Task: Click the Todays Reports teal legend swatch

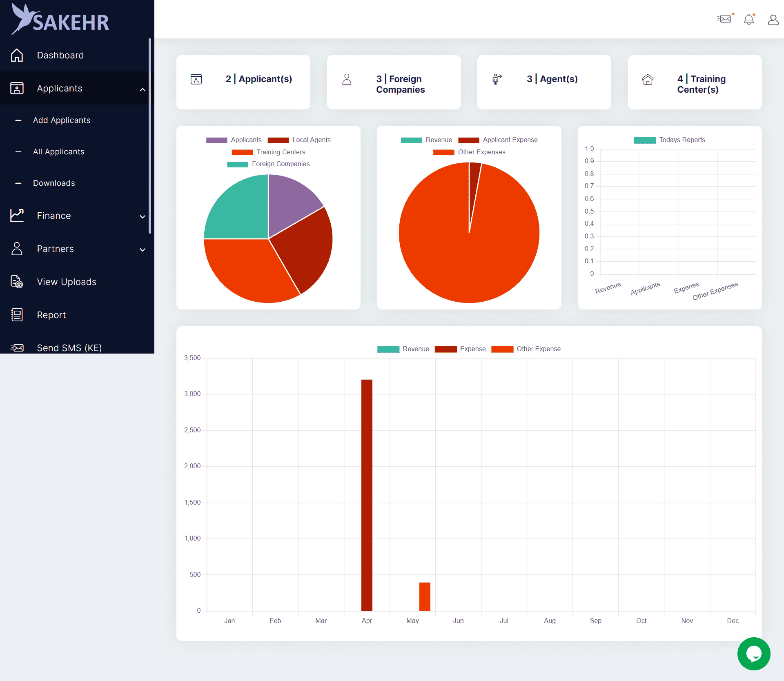Action: click(645, 140)
